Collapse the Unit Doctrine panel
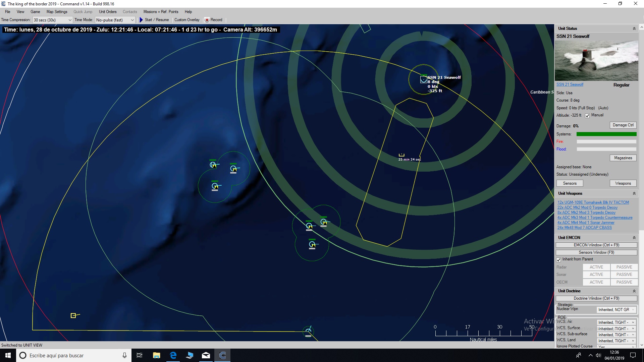Image resolution: width=644 pixels, height=362 pixels. [x=634, y=291]
